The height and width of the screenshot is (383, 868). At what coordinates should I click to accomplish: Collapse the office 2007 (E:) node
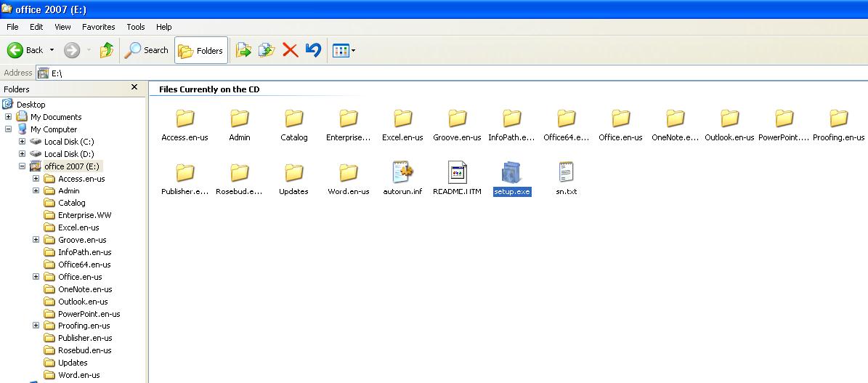point(22,166)
